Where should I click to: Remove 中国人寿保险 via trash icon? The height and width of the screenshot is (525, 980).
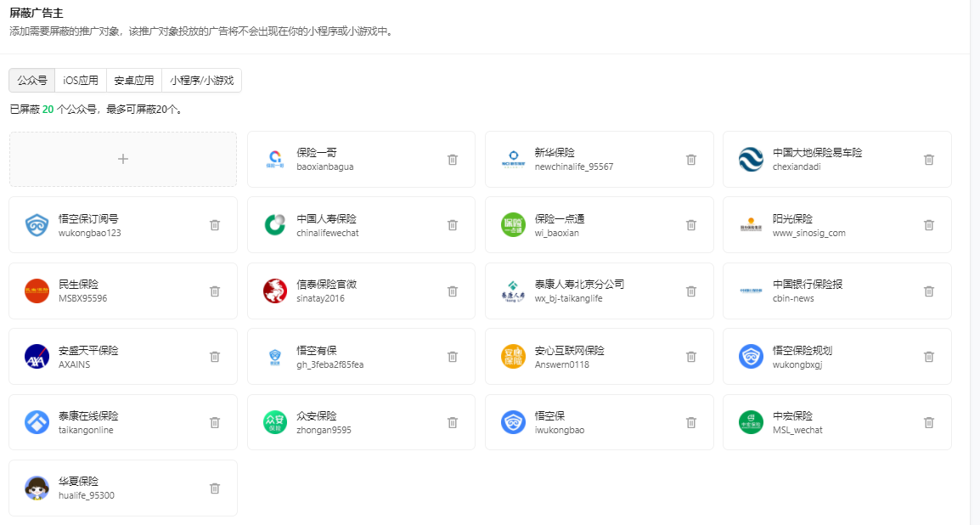click(453, 225)
